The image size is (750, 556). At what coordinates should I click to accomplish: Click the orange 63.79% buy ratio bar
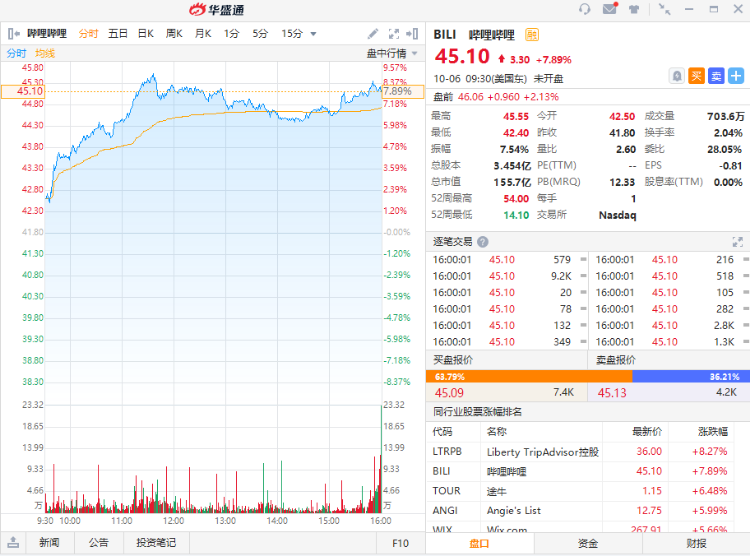pyautogui.click(x=529, y=377)
